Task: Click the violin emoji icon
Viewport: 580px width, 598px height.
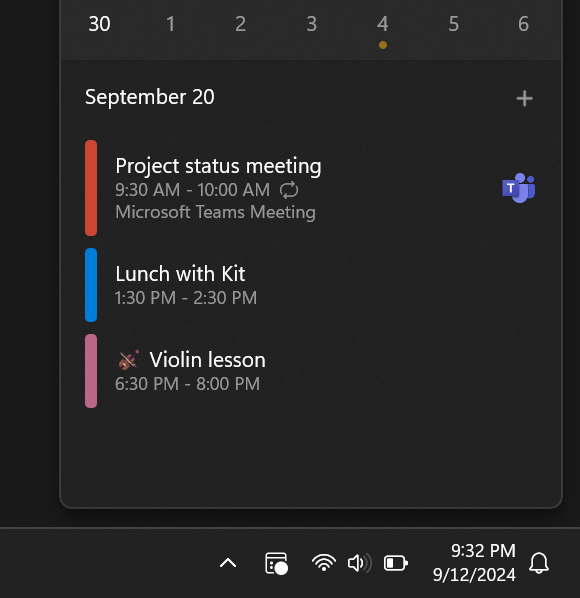Action: 129,360
